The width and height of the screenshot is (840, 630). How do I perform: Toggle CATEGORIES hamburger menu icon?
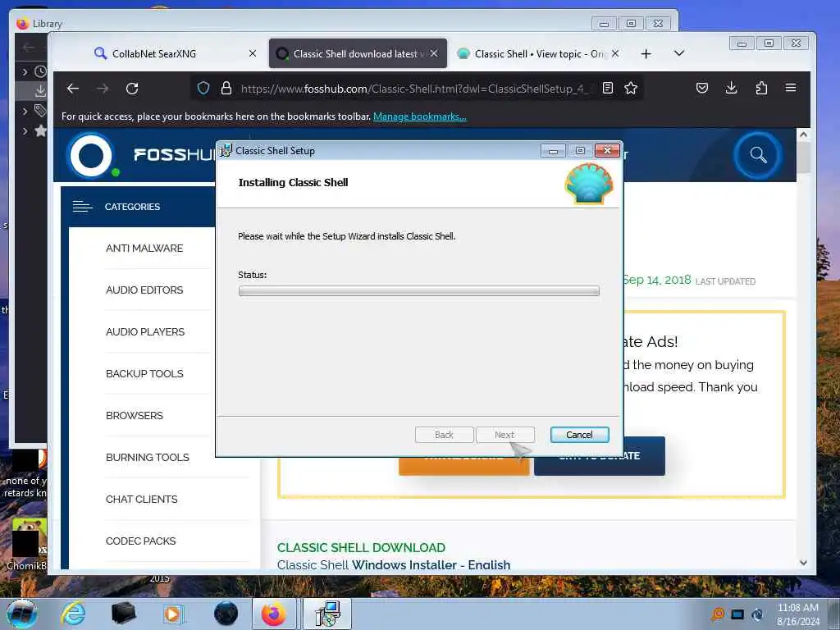82,206
